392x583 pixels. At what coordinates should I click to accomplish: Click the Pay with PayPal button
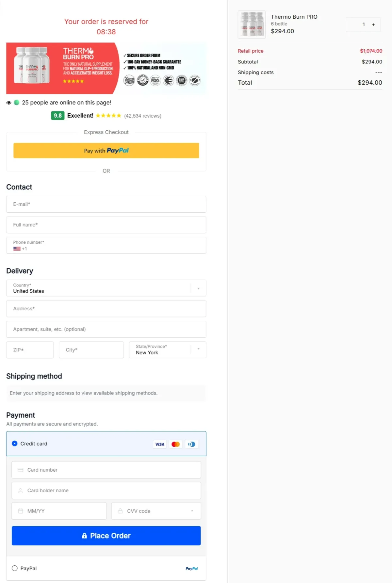pos(106,151)
